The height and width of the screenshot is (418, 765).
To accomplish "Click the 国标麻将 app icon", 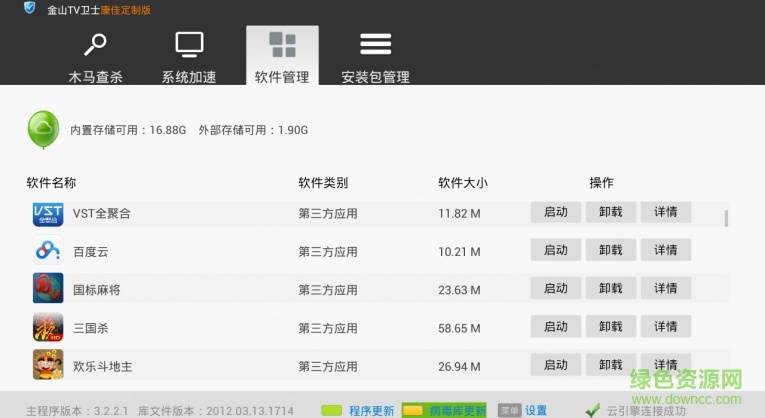I will (x=48, y=288).
